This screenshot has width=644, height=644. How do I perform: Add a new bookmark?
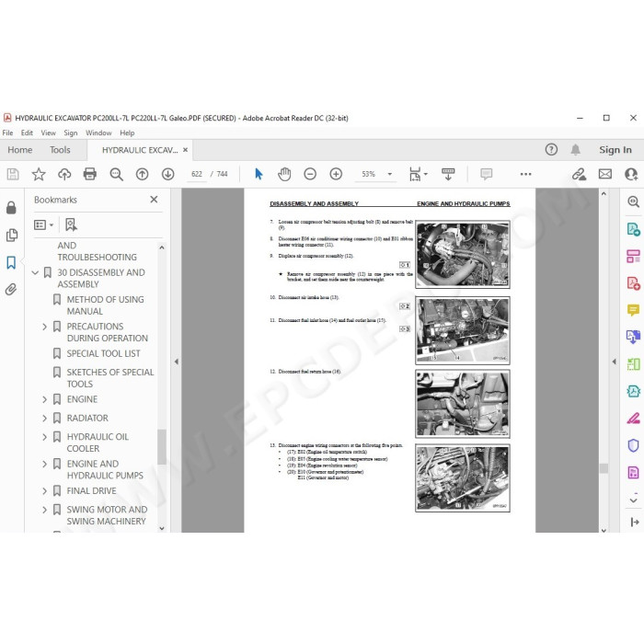[71, 224]
